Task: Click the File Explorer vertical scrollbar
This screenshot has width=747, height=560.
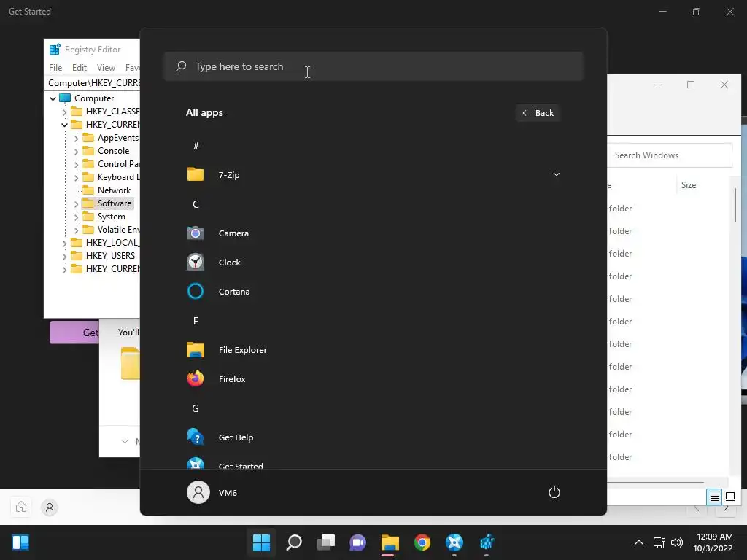Action: pyautogui.click(x=735, y=204)
